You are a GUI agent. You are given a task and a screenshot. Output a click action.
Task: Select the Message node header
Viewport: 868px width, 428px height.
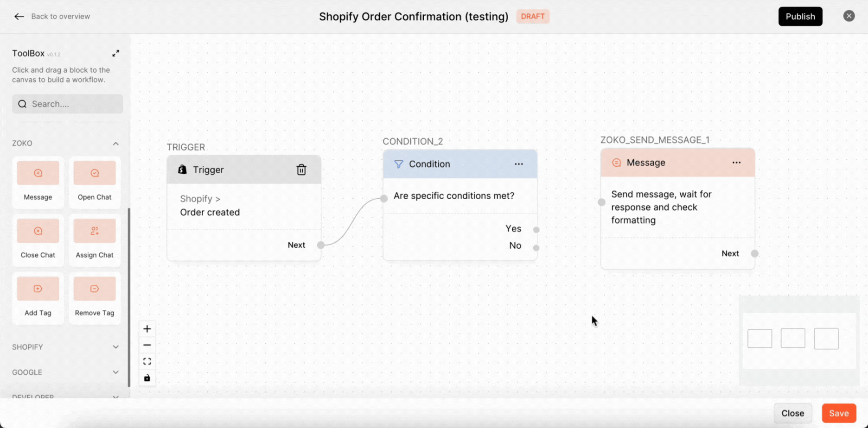point(677,163)
